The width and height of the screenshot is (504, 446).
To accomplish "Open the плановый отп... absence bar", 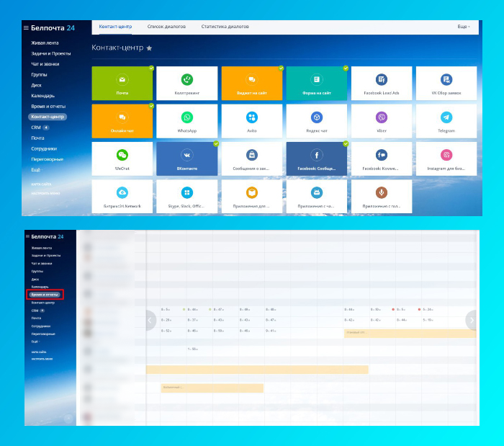I will coord(410,333).
